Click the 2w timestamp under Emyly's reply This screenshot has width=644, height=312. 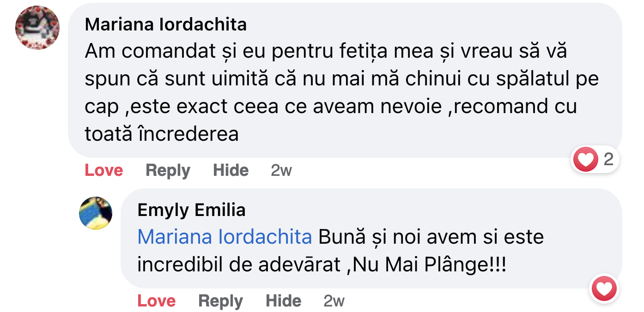pos(334,301)
